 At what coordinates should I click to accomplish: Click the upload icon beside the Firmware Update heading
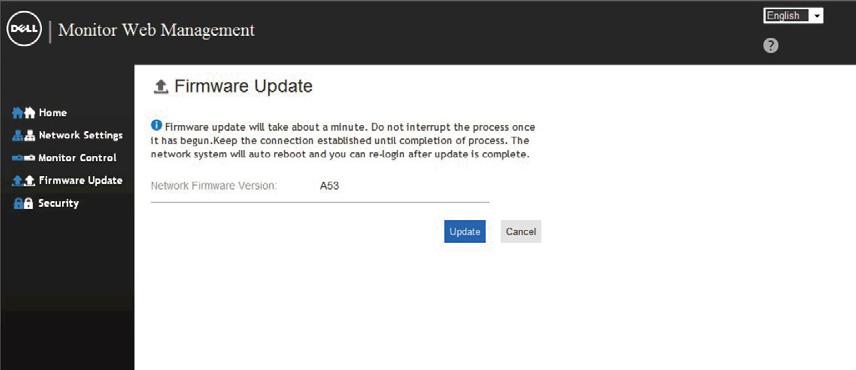pos(161,87)
